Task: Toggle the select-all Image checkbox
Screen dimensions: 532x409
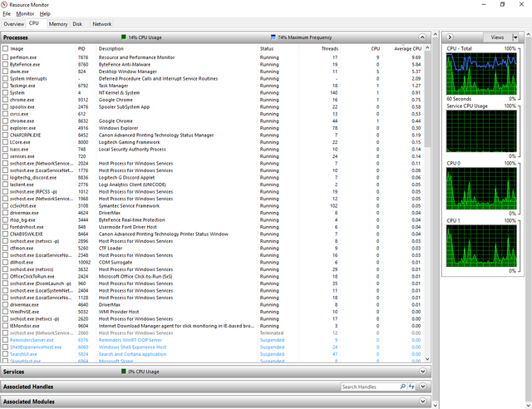Action: [x=6, y=49]
